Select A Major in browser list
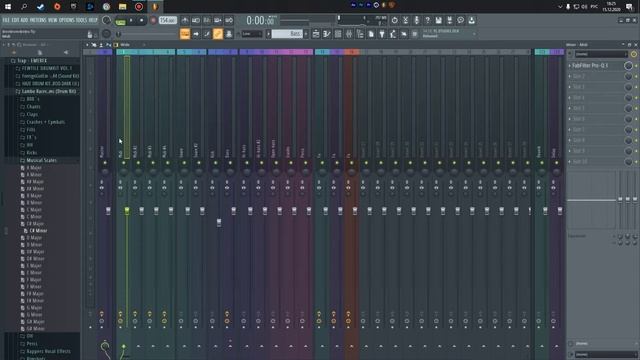 [x=33, y=168]
